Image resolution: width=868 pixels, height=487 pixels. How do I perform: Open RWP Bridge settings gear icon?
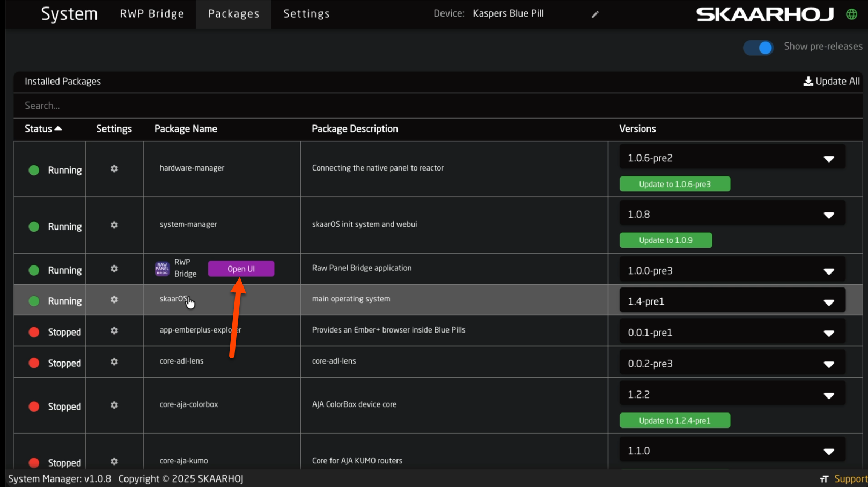point(114,269)
